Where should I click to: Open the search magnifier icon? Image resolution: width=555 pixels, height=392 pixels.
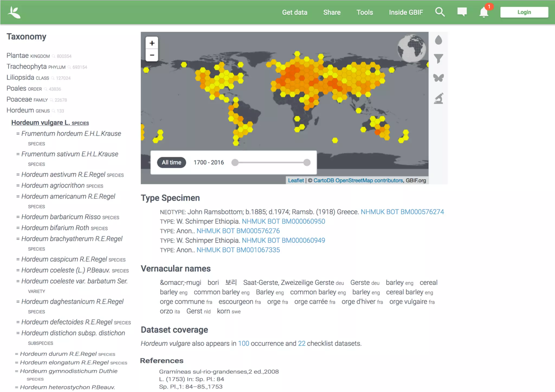click(440, 12)
